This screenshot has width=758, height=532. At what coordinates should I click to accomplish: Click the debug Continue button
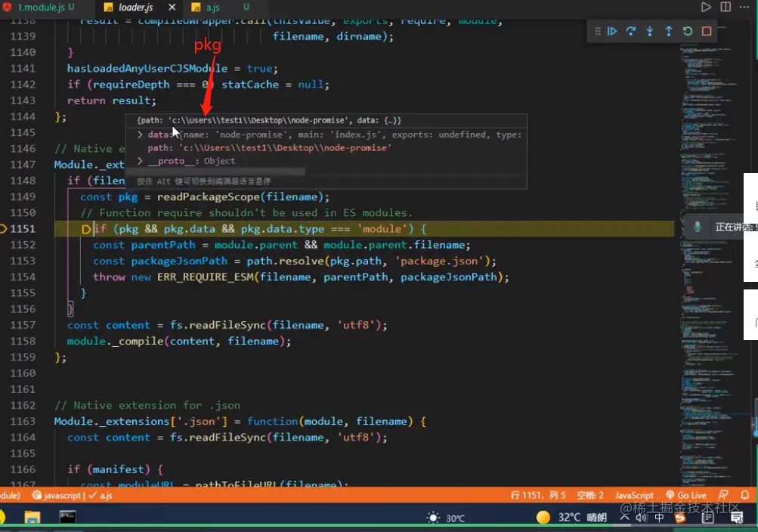[x=612, y=32]
